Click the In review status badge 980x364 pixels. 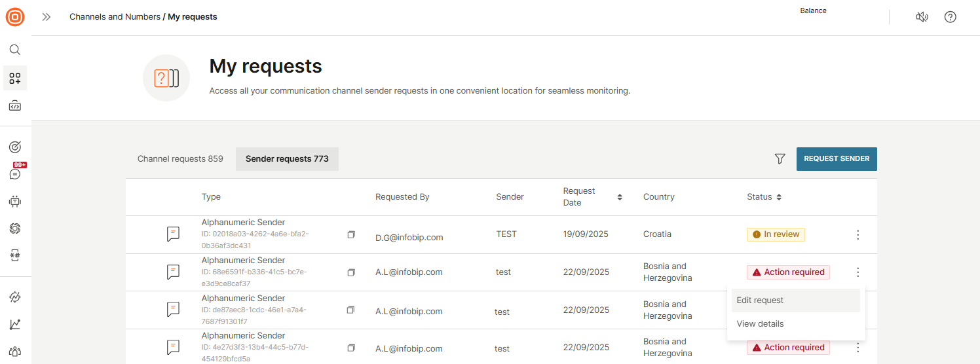(x=776, y=234)
